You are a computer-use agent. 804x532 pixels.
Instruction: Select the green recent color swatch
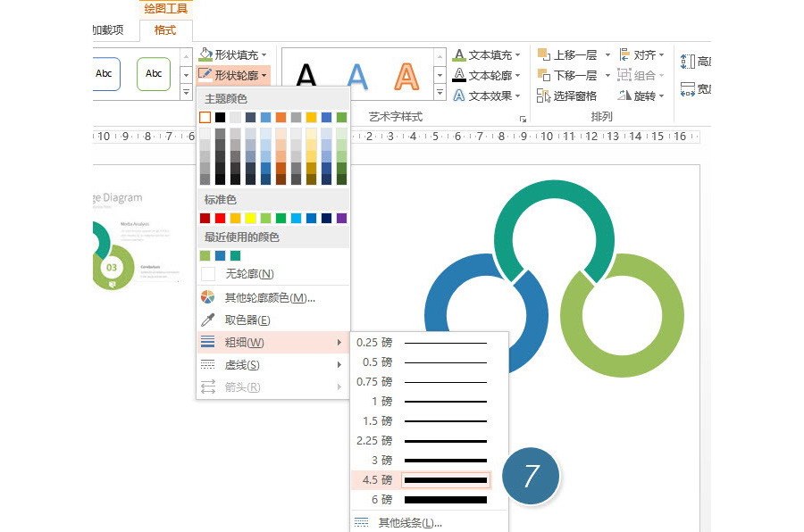(204, 255)
